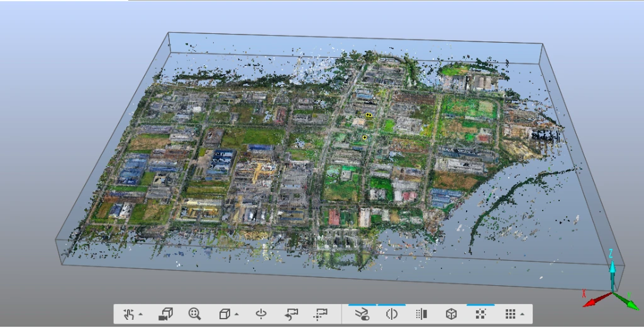Activate the zoom magnifier tool
This screenshot has width=644, height=328.
click(x=195, y=314)
